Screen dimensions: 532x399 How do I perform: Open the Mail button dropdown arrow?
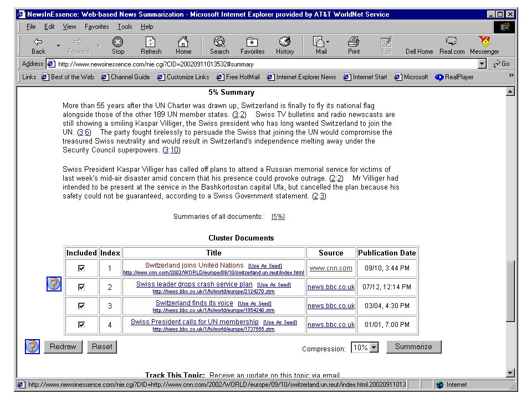click(328, 42)
